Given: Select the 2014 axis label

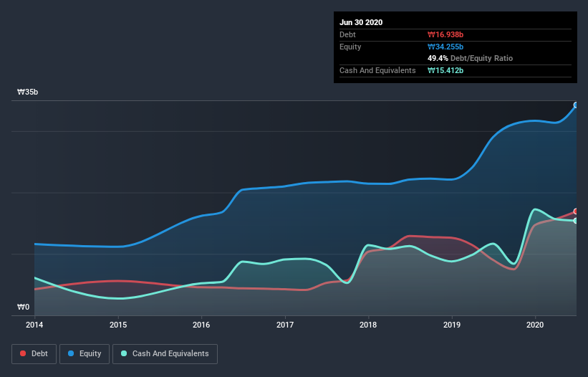Looking at the screenshot, I should coord(34,325).
